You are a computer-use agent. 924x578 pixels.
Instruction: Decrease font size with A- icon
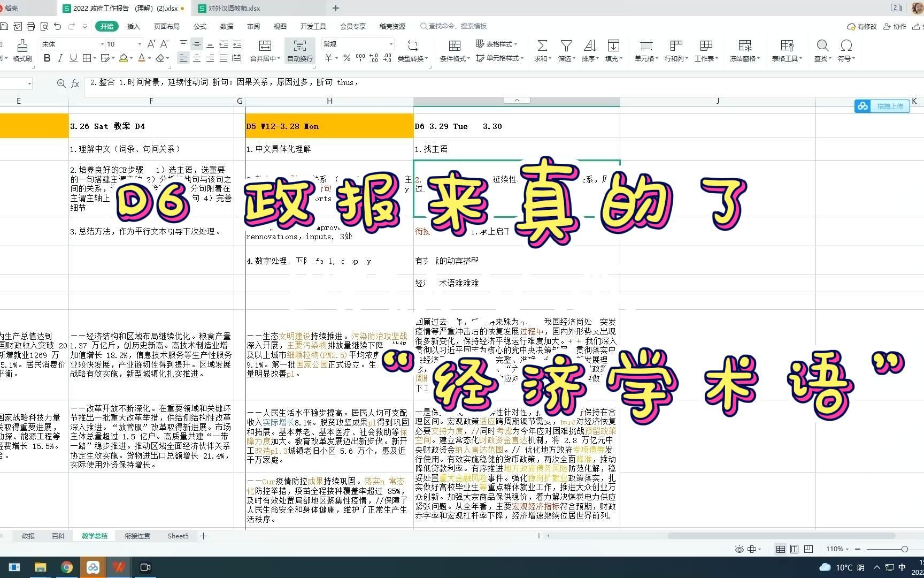click(165, 44)
